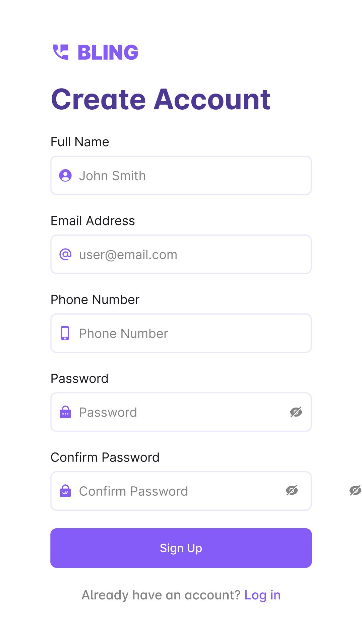Click the BLING phone logo icon
This screenshot has height=644, width=362.
[60, 52]
